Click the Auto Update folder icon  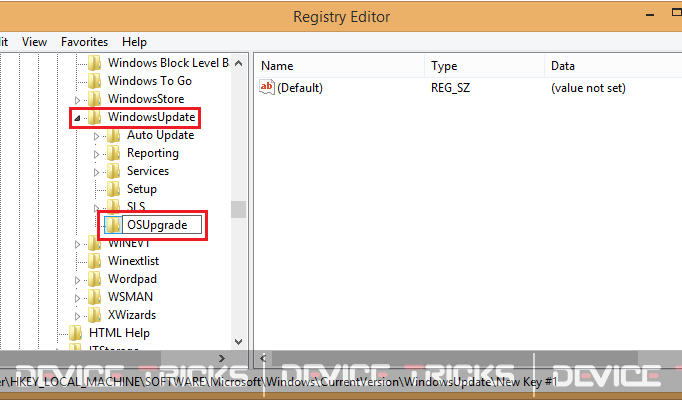tap(114, 135)
